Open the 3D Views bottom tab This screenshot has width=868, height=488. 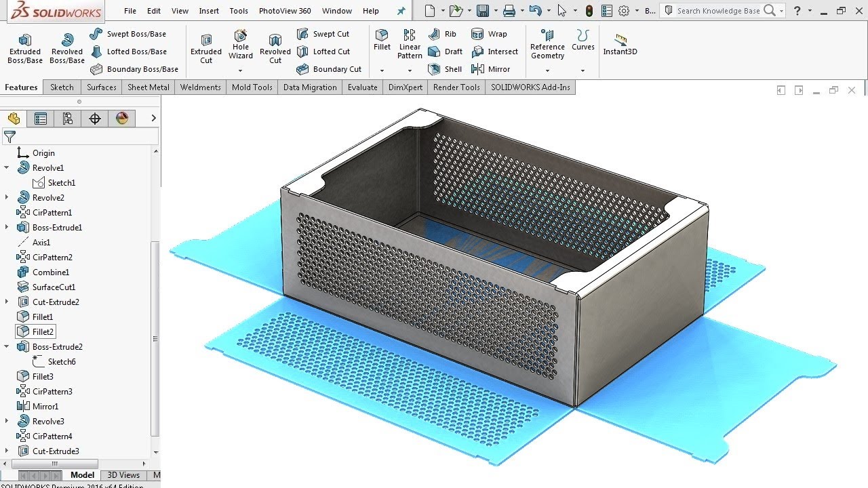click(123, 475)
